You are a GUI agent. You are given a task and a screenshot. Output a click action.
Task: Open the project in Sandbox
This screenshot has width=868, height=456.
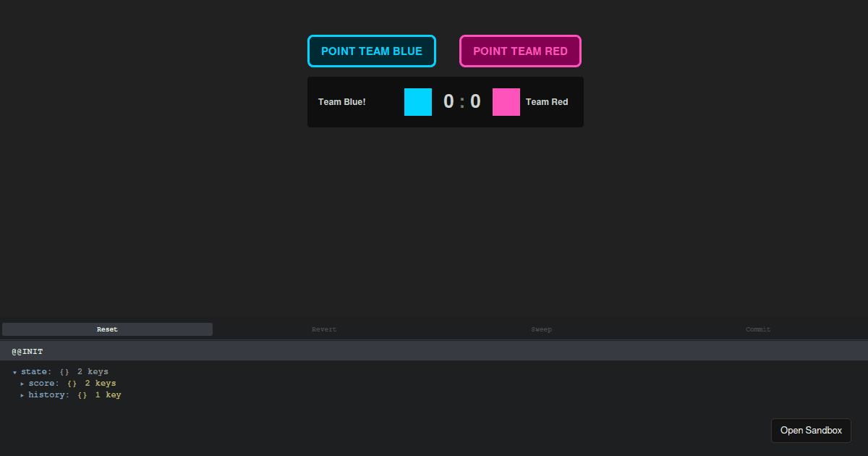(811, 430)
